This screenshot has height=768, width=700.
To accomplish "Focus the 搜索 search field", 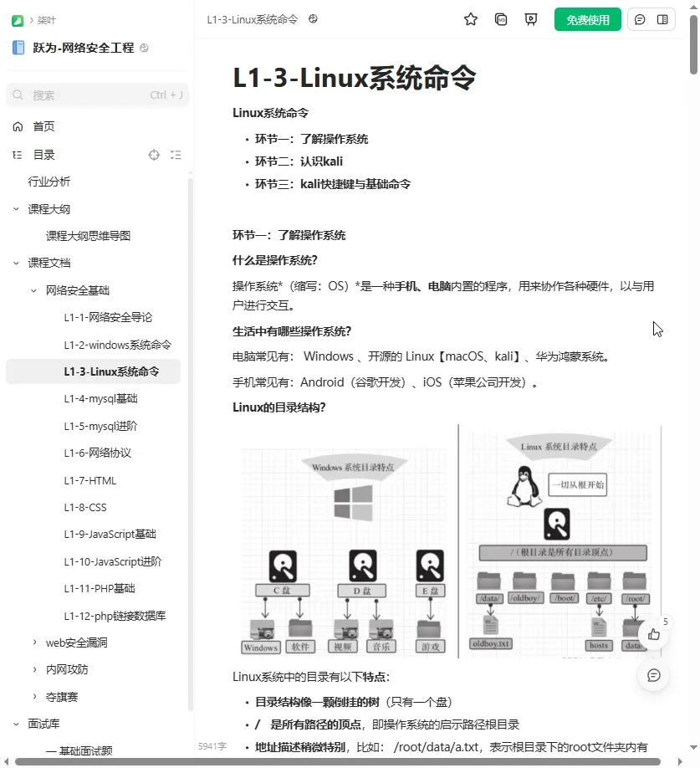I will (97, 95).
